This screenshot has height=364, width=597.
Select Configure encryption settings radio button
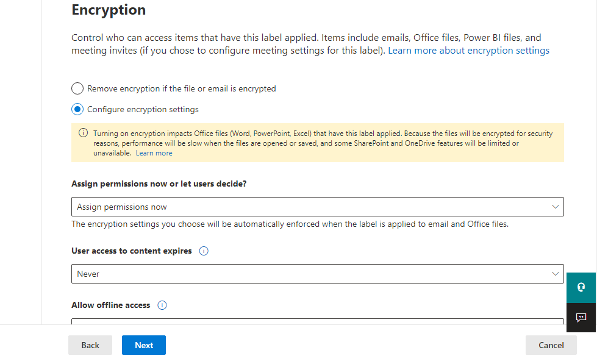point(77,109)
